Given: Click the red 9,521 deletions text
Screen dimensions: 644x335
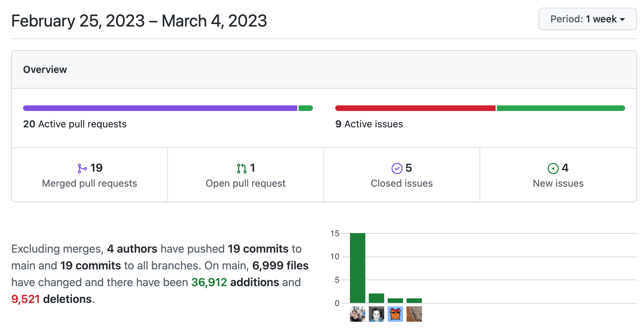Looking at the screenshot, I should click(x=25, y=299).
